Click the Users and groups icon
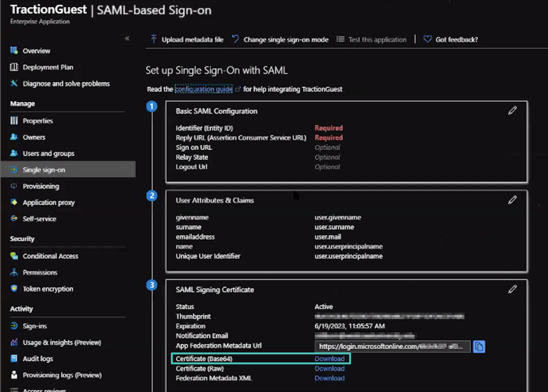Viewport: 548px width, 392px height. click(x=14, y=153)
